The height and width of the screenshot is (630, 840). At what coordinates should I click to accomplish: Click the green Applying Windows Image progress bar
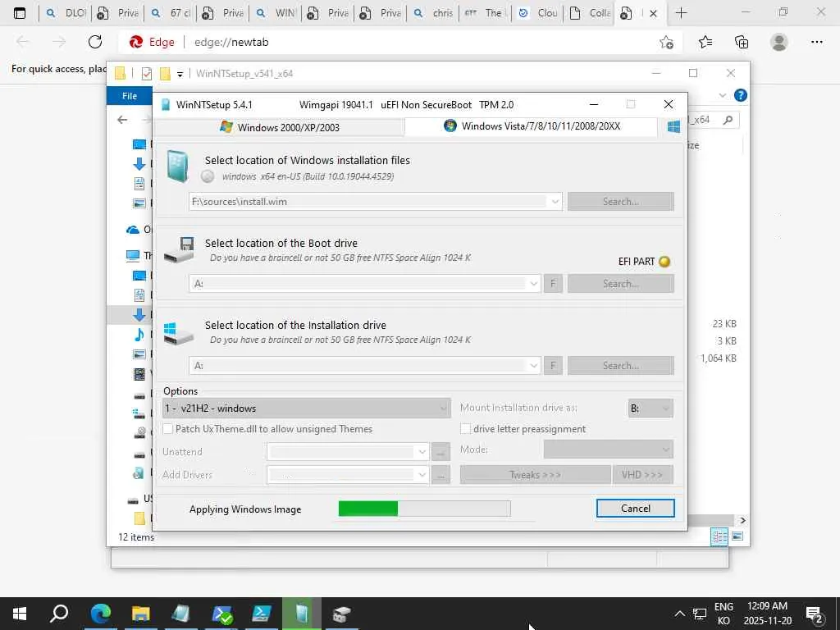click(424, 509)
